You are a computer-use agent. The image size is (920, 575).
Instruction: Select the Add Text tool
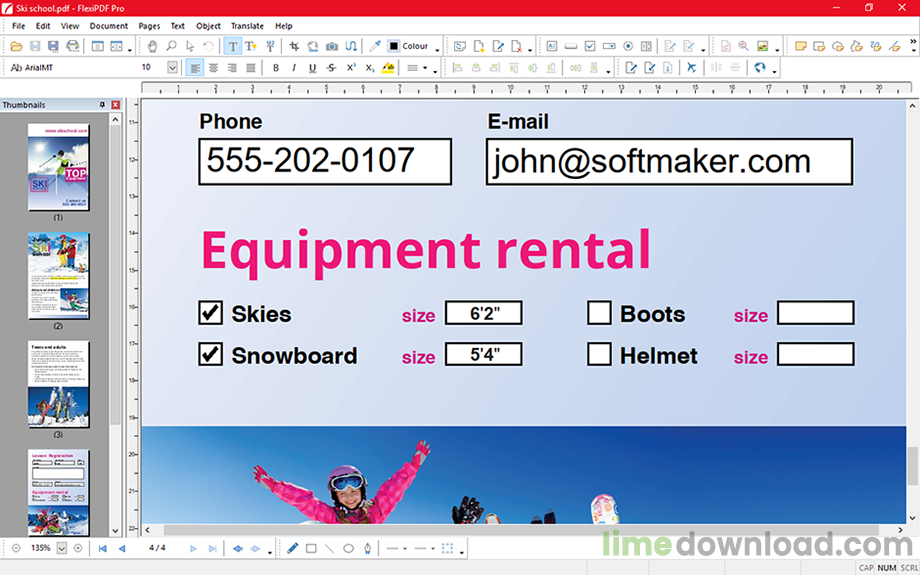point(251,46)
